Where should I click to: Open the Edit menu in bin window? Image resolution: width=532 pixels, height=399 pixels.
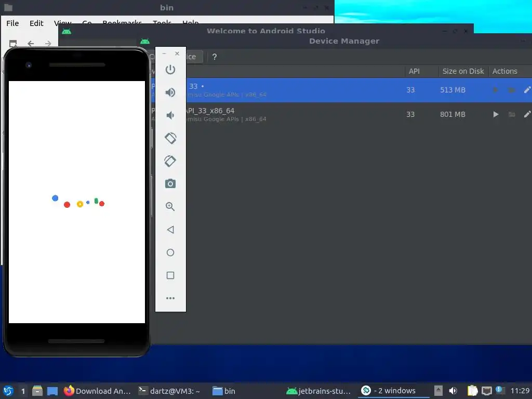point(36,23)
